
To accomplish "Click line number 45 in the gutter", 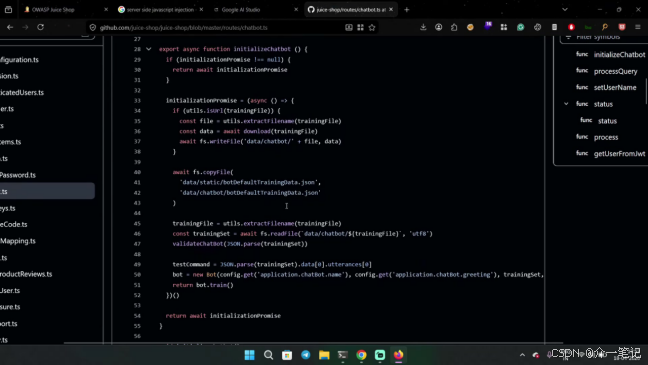I will (137, 224).
